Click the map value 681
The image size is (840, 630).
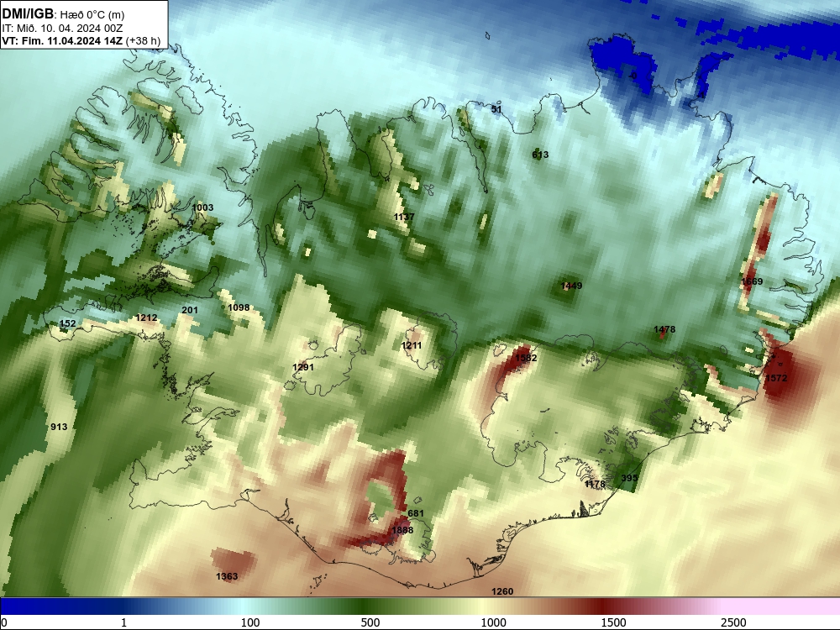click(416, 513)
